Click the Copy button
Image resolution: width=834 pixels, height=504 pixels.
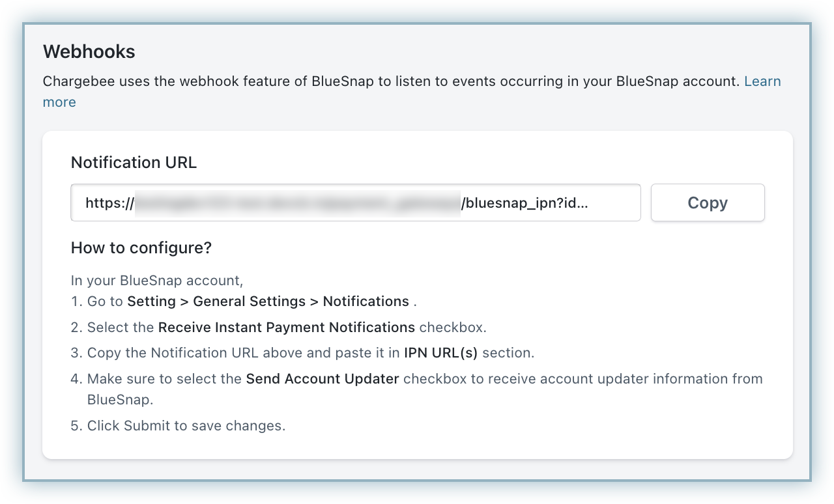[707, 203]
